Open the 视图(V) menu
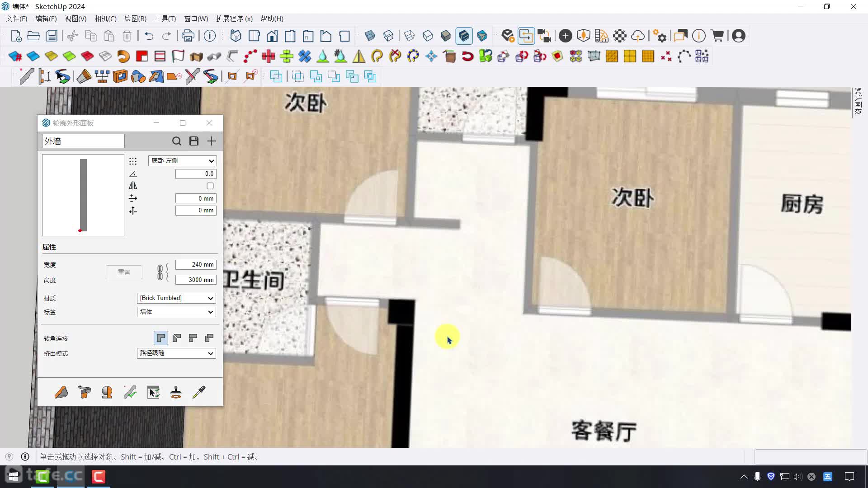This screenshot has height=488, width=868. point(75,19)
